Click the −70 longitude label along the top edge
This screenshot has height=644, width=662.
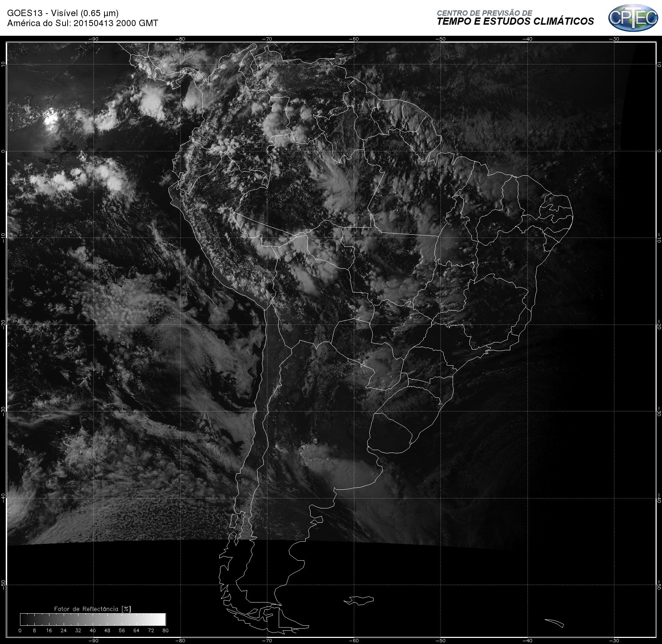pos(267,39)
